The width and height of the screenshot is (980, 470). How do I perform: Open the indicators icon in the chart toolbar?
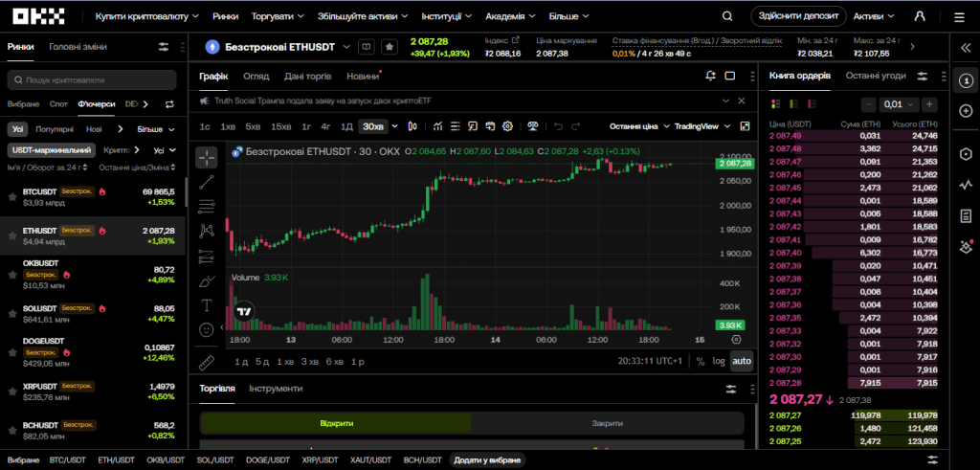click(437, 126)
